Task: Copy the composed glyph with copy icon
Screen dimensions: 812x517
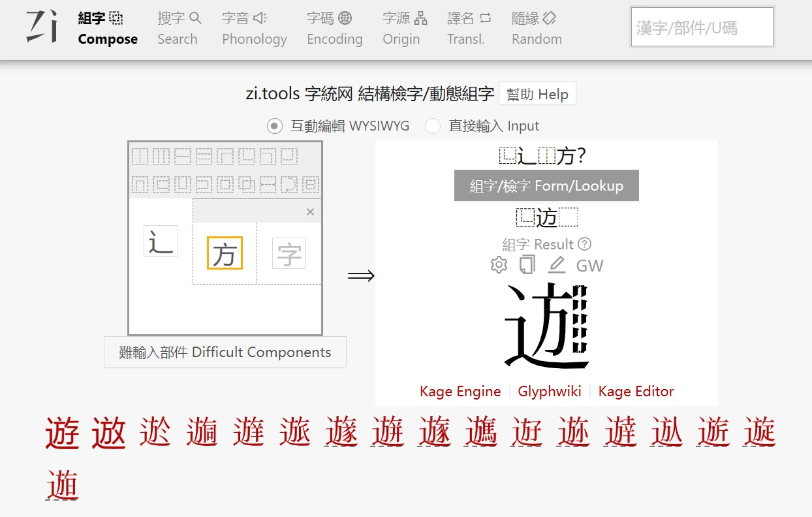Action: (x=527, y=265)
